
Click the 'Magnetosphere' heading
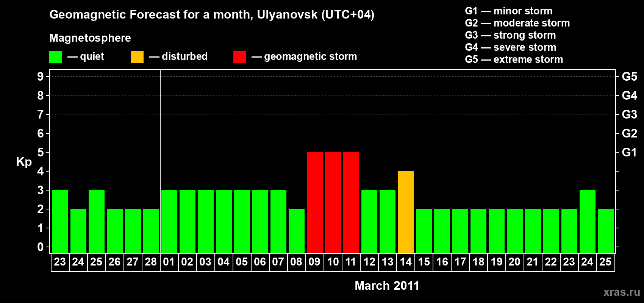tap(90, 38)
